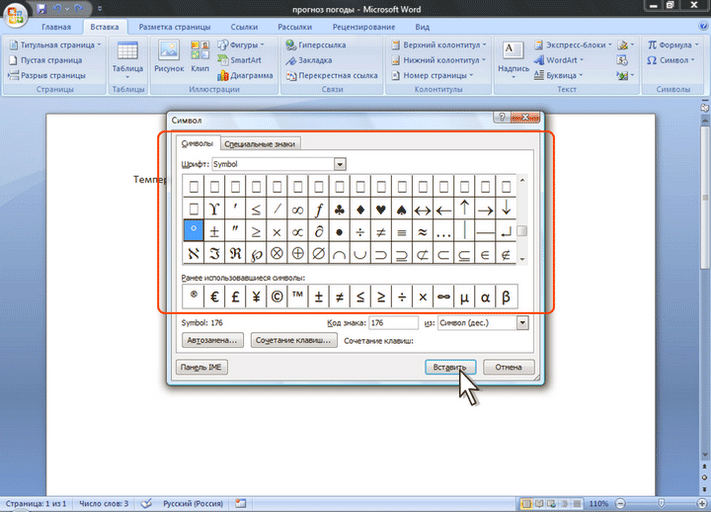Image resolution: width=711 pixels, height=512 pixels.
Task: Expand the Номер страницы dropdown
Action: pos(471,75)
